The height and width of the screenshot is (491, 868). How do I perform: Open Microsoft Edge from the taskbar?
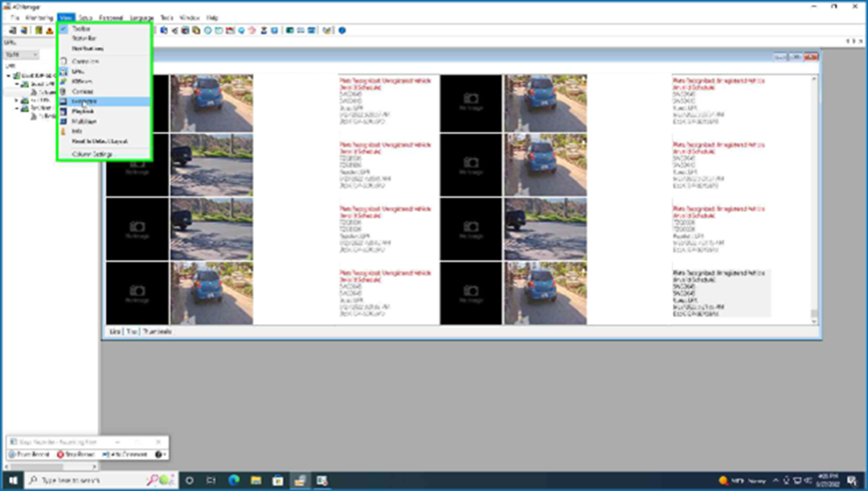234,481
